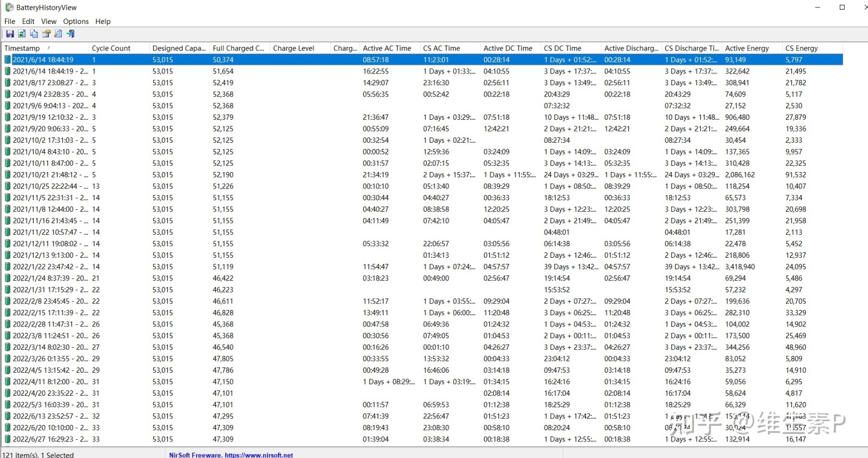Click battery icon of 2021/11/8 12:44:00 row
The width and height of the screenshot is (868, 458).
click(7, 209)
